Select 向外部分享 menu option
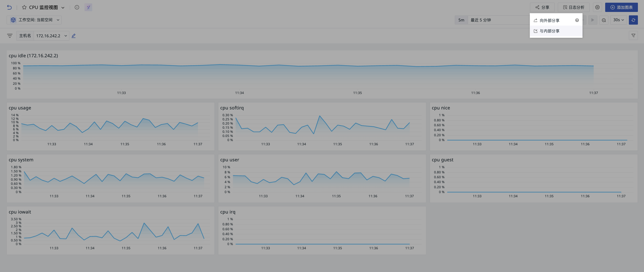The width and height of the screenshot is (644, 272). pyautogui.click(x=549, y=20)
